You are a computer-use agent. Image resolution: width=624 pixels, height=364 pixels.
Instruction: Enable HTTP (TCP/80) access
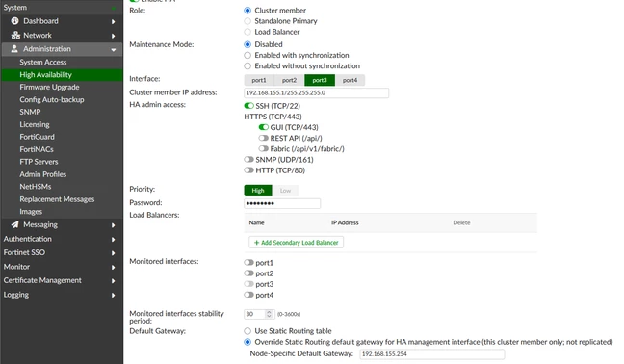pos(248,170)
